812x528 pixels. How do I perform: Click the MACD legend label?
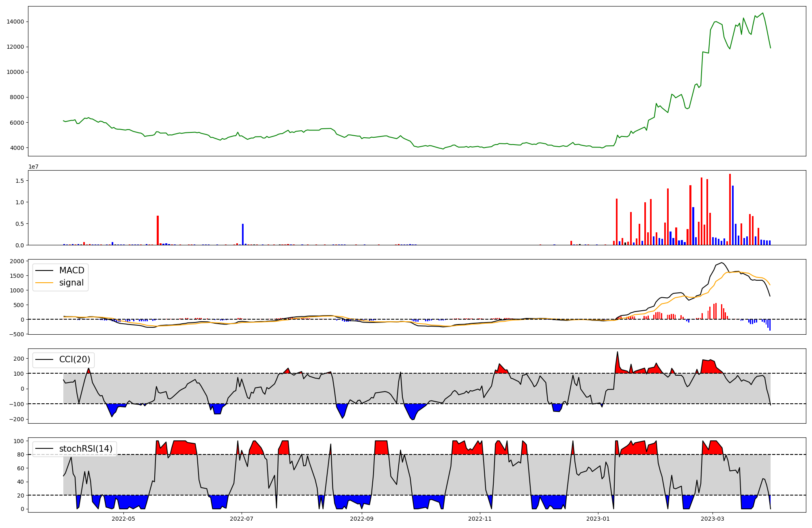pos(71,270)
